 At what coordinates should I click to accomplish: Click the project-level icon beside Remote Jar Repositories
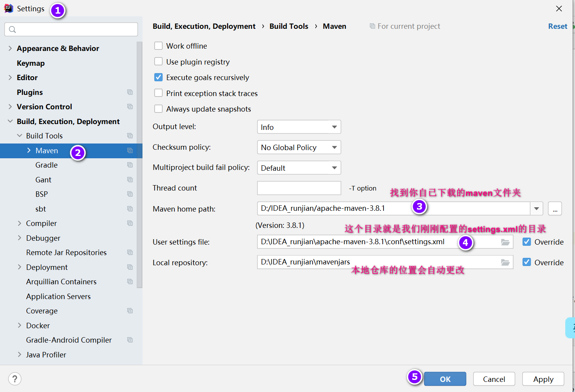tap(130, 252)
